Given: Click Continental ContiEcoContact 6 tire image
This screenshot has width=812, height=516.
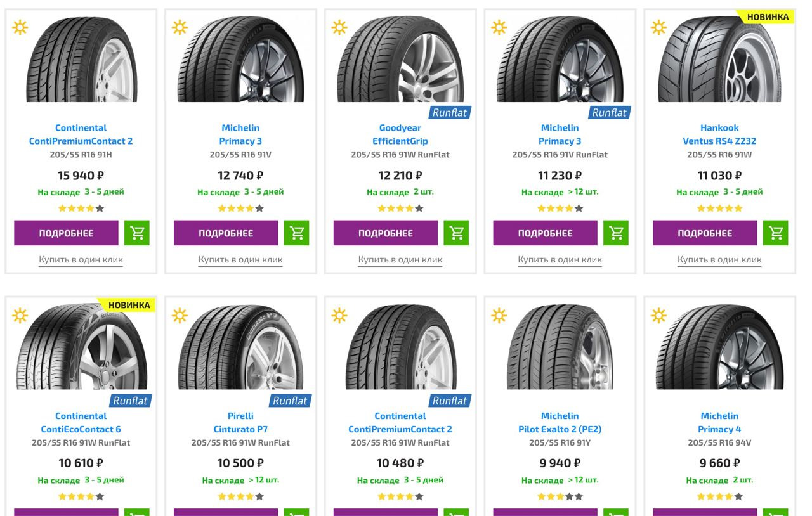Looking at the screenshot, I should click(x=82, y=349).
